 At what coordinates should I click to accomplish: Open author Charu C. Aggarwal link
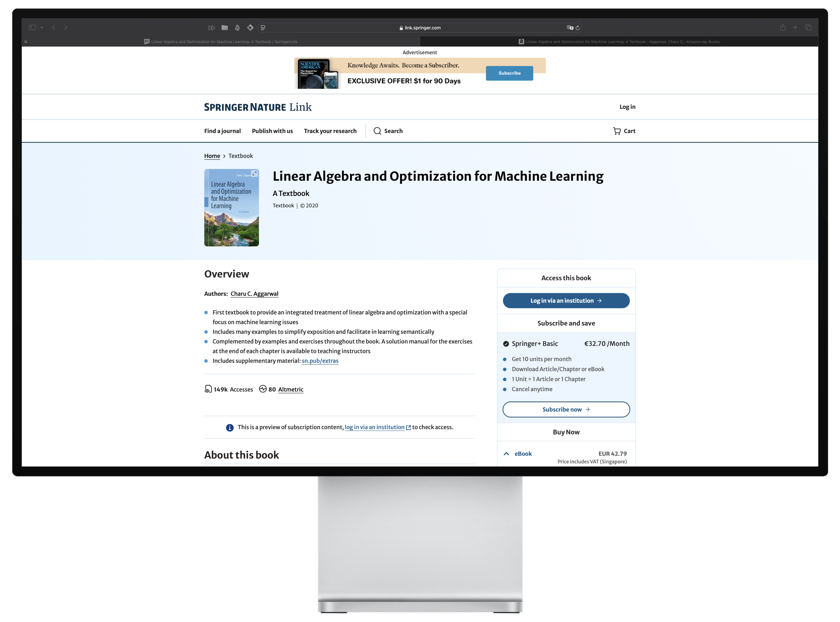tap(254, 294)
